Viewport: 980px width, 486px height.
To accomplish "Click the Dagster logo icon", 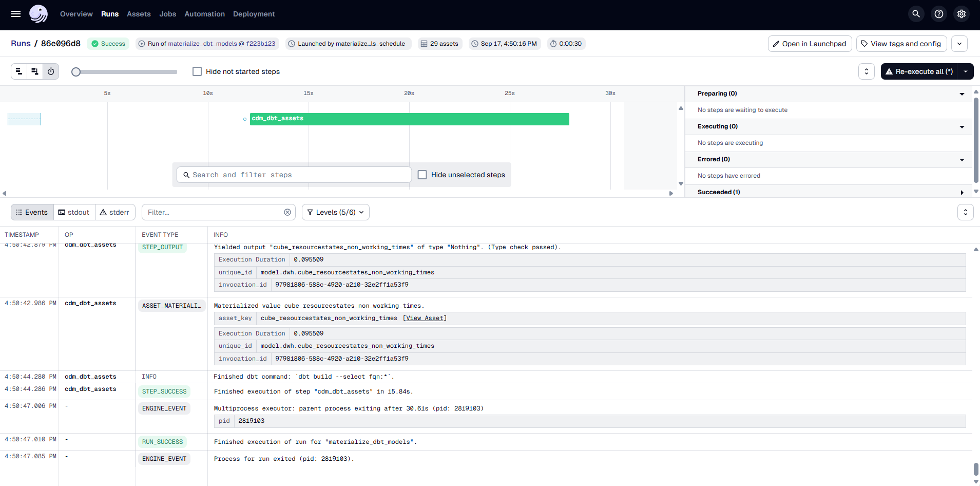I will [39, 14].
